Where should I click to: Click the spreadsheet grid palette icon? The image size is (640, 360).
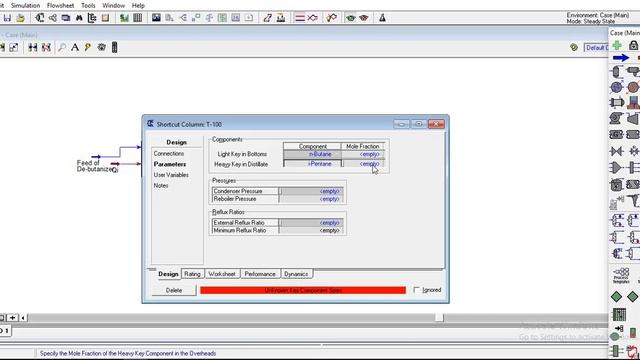tap(619, 315)
